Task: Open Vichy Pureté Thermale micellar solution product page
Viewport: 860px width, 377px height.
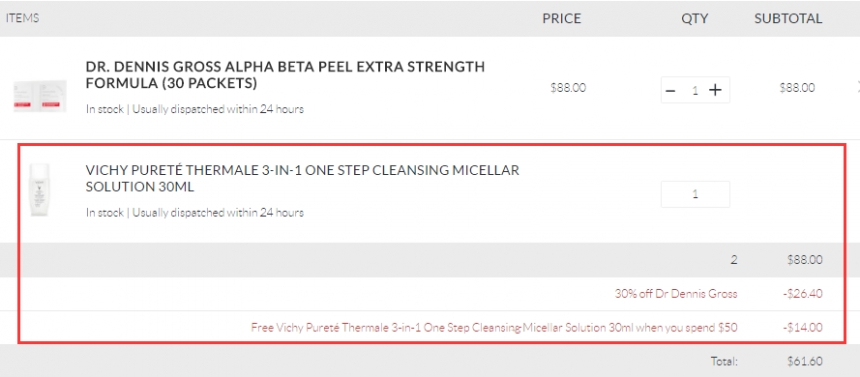Action: [302, 178]
